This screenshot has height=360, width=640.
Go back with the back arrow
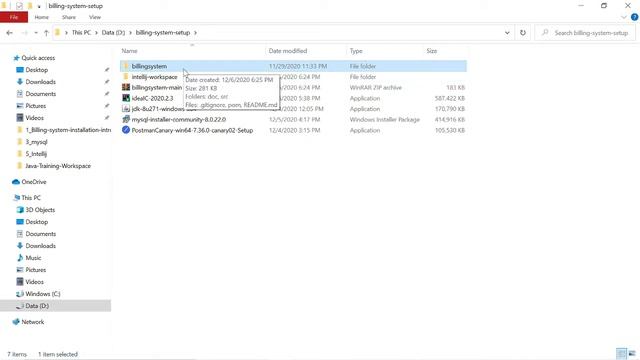click(x=9, y=33)
